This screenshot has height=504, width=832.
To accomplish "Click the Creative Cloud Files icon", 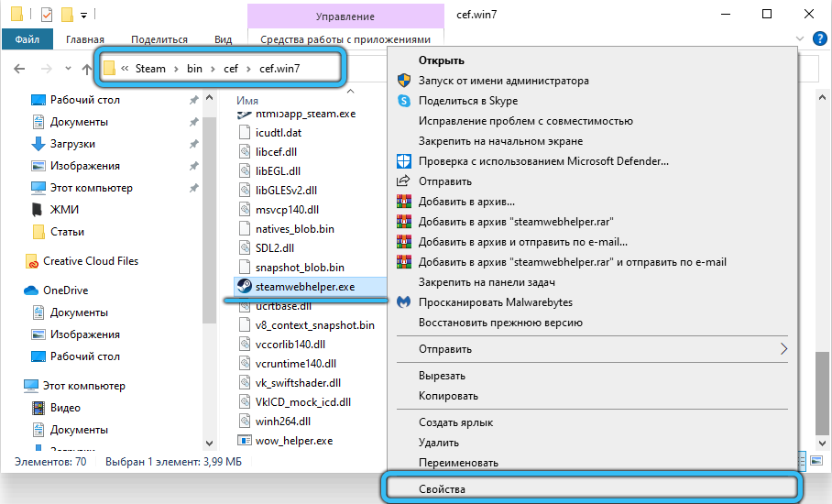I will coord(32,261).
